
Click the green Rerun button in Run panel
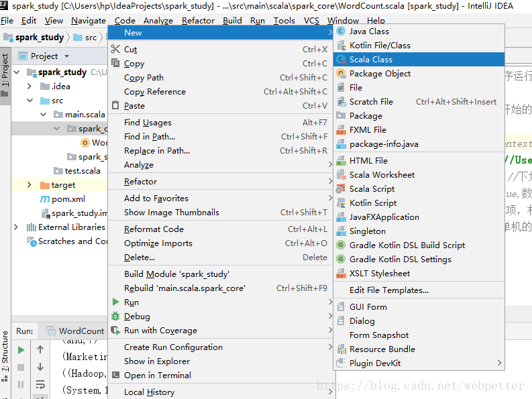click(x=21, y=350)
